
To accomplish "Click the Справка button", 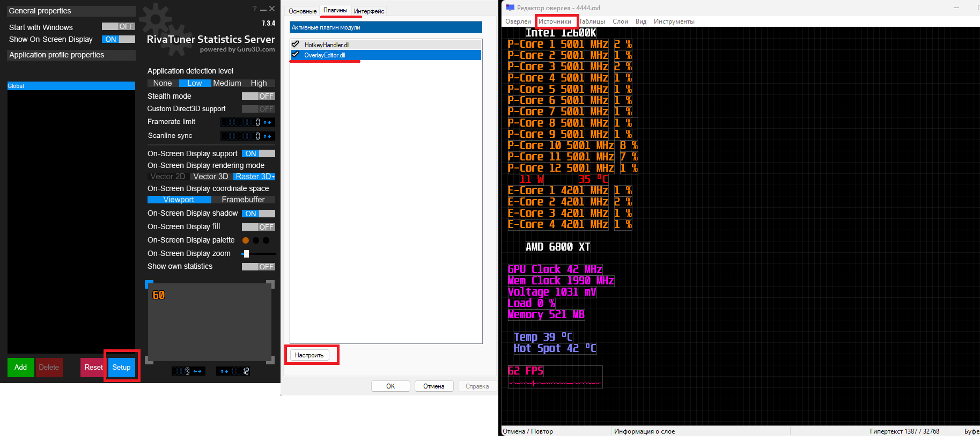I will [477, 386].
